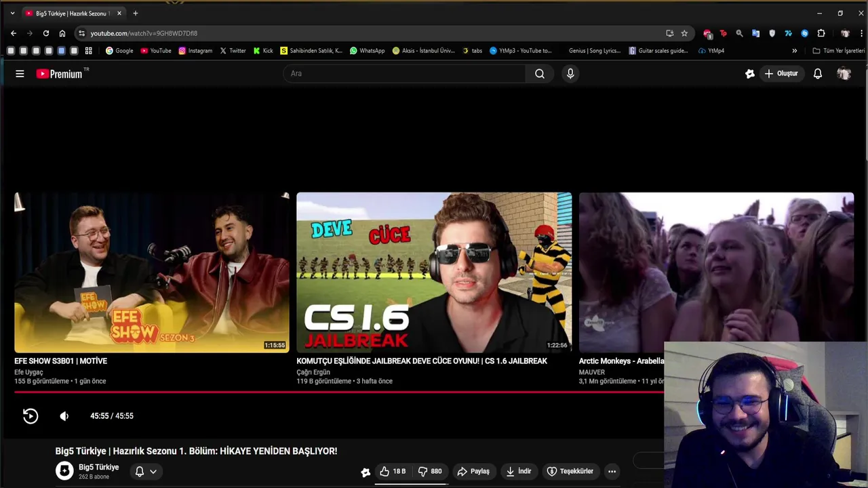Like the video (18 B)

point(393,471)
